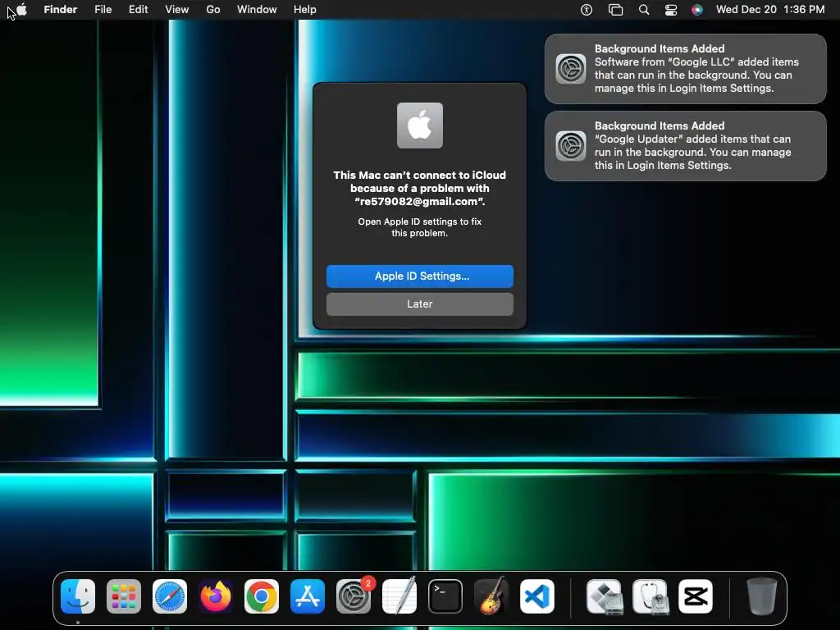This screenshot has height=630, width=840.
Task: Open Control Center in menu bar
Action: 671,10
